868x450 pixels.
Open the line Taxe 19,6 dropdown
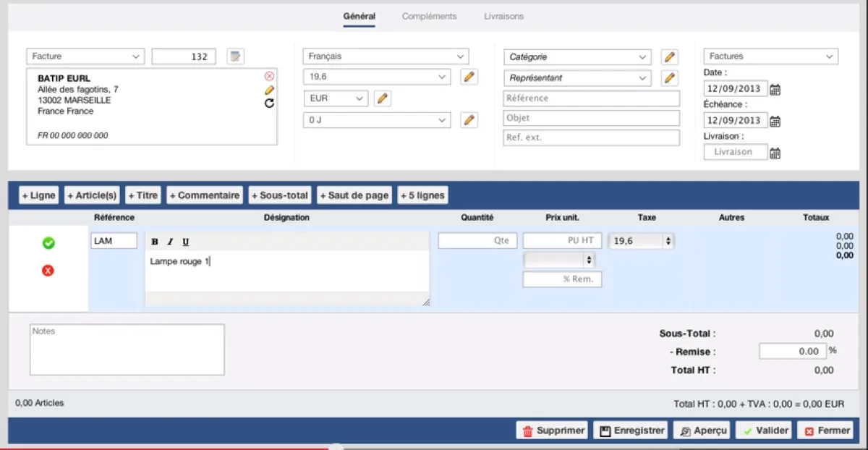click(x=642, y=241)
